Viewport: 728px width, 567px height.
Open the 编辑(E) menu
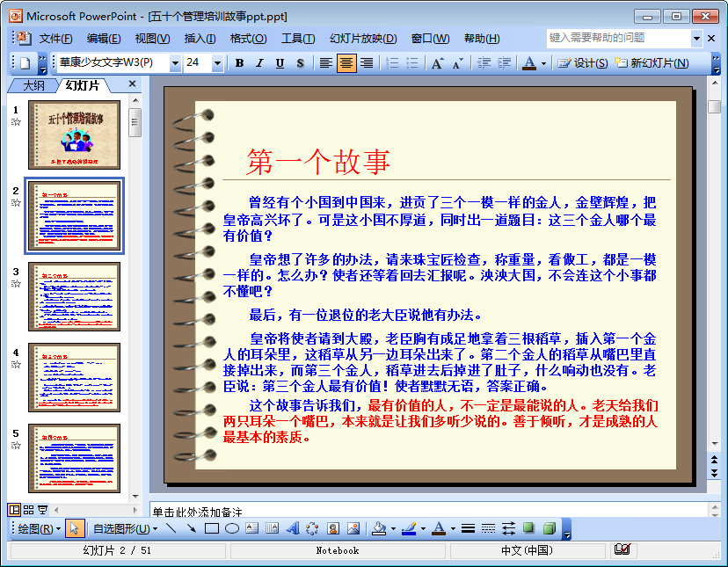[x=104, y=39]
